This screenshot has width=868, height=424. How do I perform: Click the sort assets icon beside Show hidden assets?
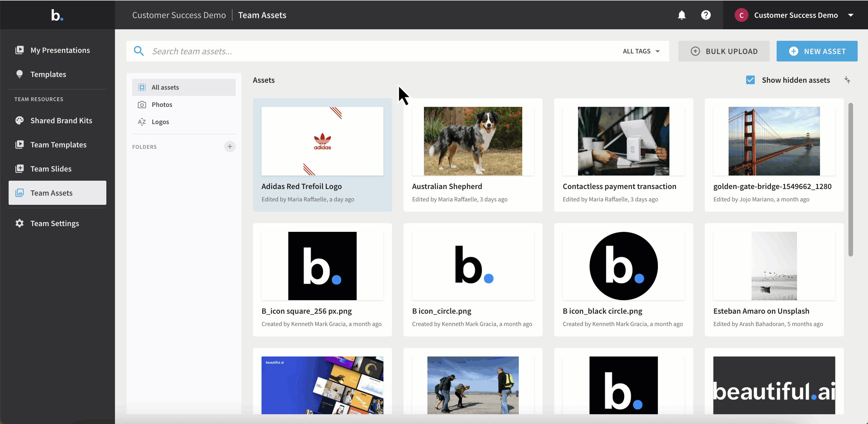(847, 80)
